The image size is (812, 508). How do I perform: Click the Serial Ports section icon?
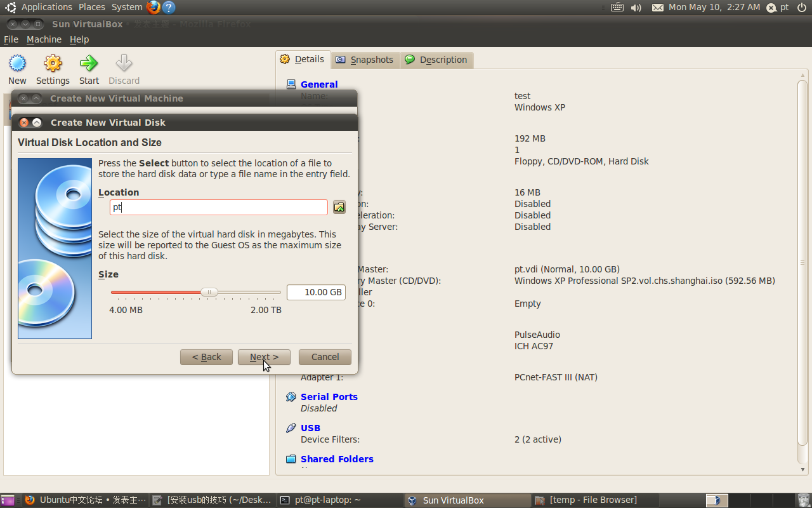(x=291, y=396)
